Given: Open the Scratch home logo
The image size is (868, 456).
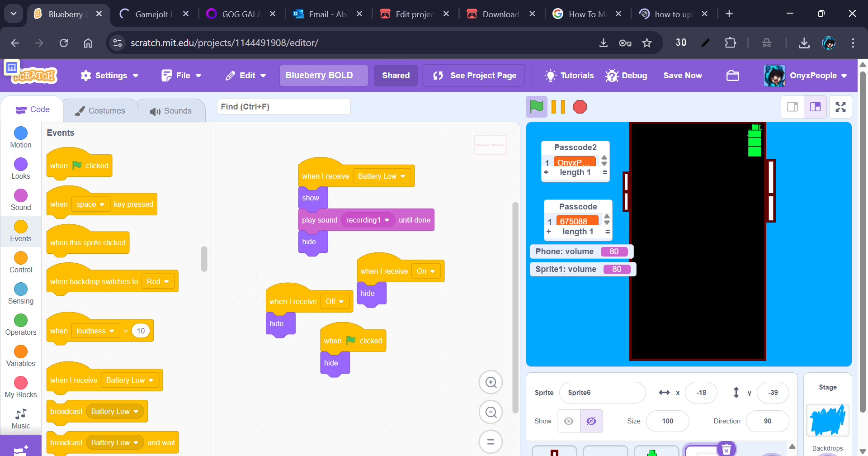Looking at the screenshot, I should point(34,75).
